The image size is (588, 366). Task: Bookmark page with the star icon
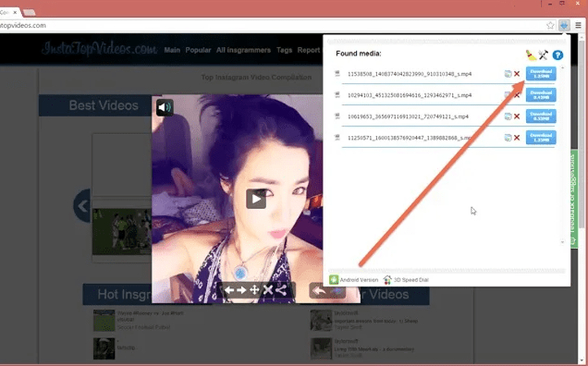(x=551, y=25)
